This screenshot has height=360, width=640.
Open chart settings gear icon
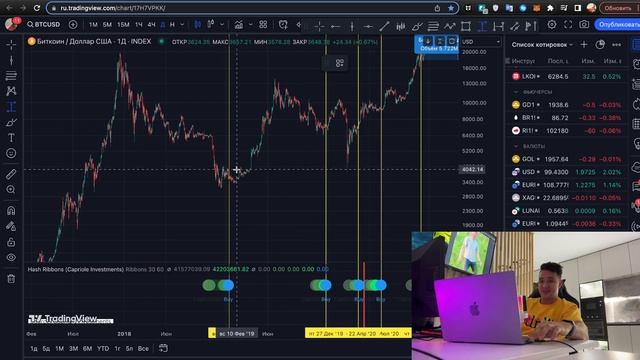(552, 25)
